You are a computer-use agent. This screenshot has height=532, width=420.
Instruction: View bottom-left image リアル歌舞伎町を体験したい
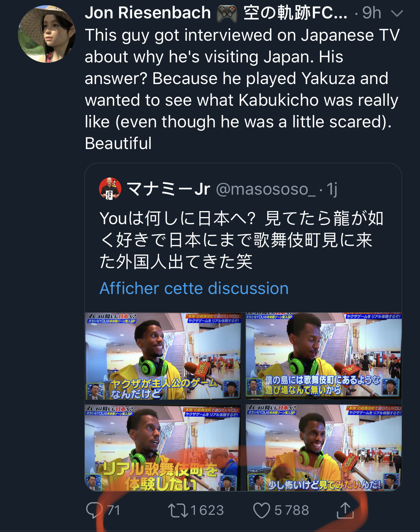163,448
